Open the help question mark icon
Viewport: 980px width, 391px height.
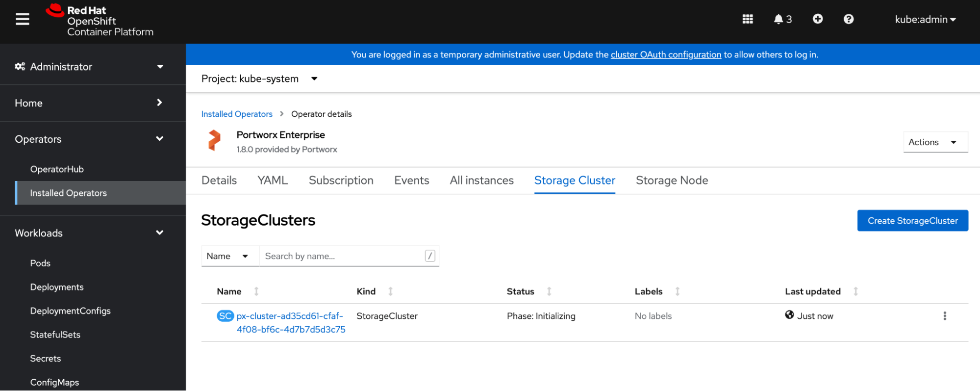tap(848, 19)
